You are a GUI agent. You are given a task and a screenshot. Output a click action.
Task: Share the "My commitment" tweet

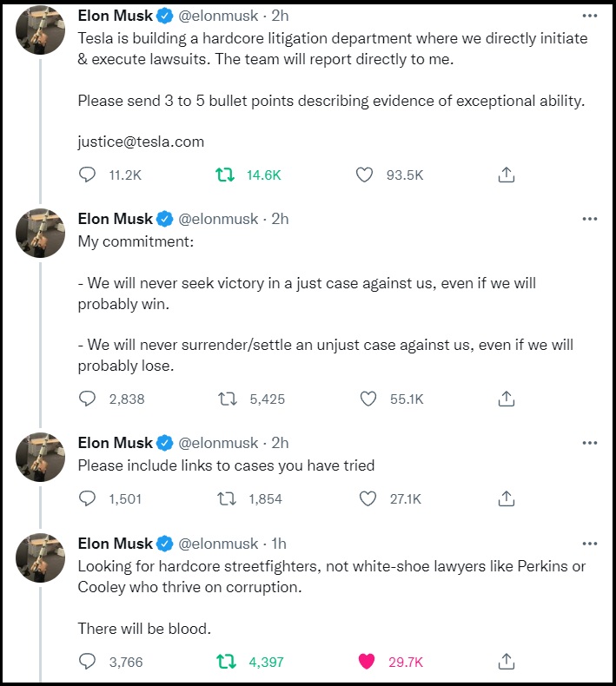click(507, 399)
